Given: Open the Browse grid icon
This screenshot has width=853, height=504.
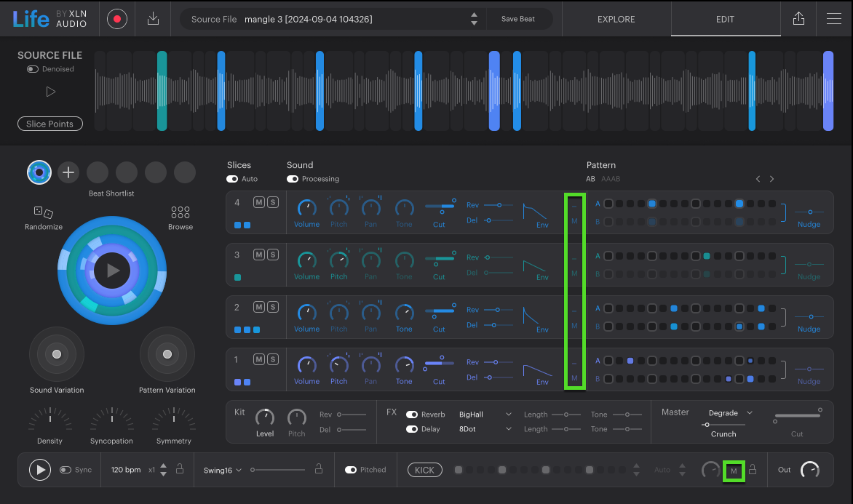Looking at the screenshot, I should coord(180,212).
